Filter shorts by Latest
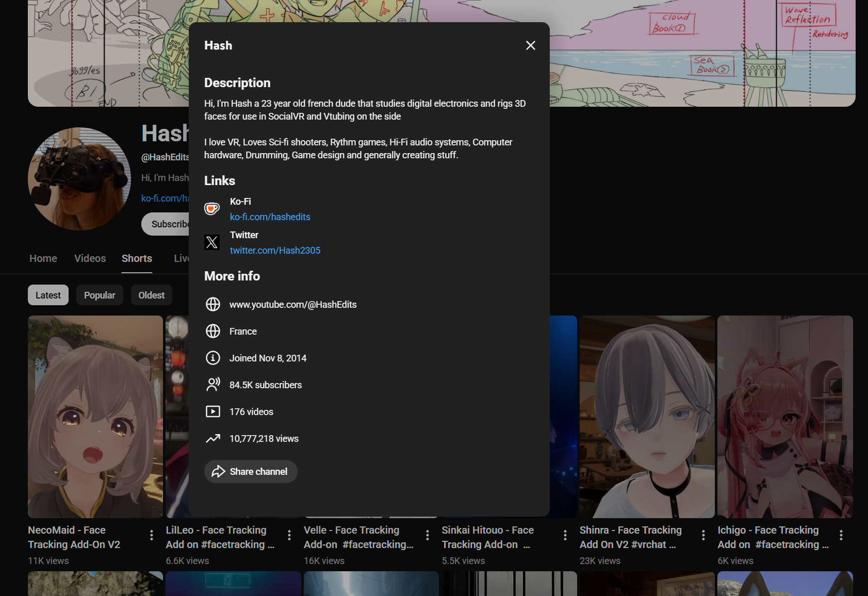Viewport: 868px width, 596px height. pos(48,295)
